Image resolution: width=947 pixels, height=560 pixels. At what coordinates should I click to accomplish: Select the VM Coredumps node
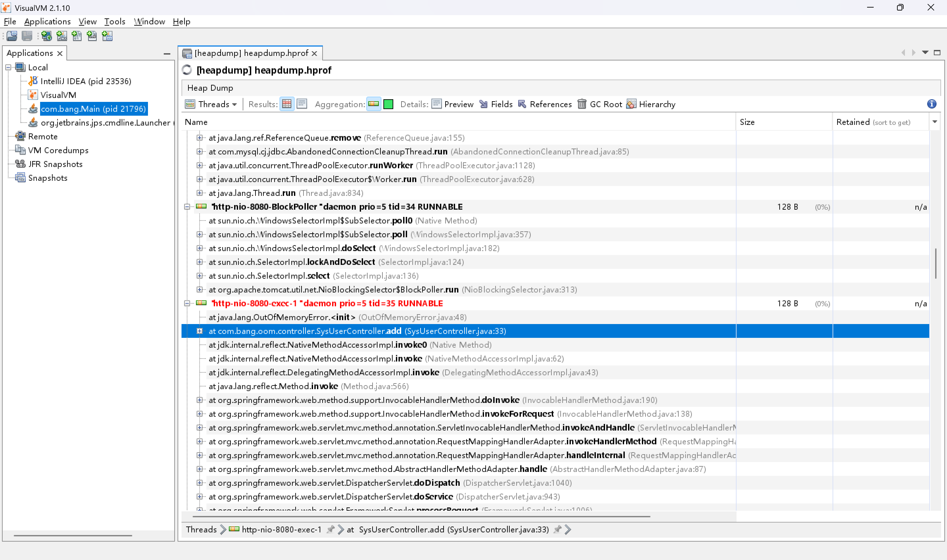pos(58,150)
